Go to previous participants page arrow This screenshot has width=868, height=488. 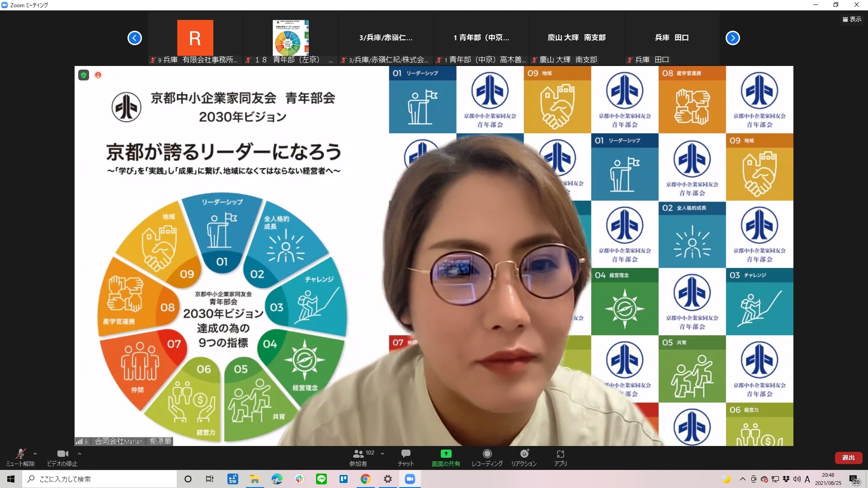tap(135, 38)
